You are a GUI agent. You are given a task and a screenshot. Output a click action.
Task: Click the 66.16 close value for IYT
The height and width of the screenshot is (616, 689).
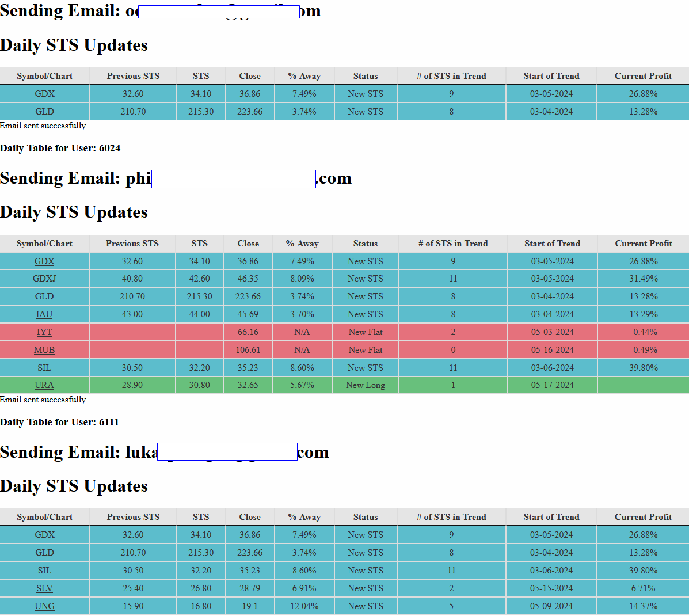pos(248,332)
